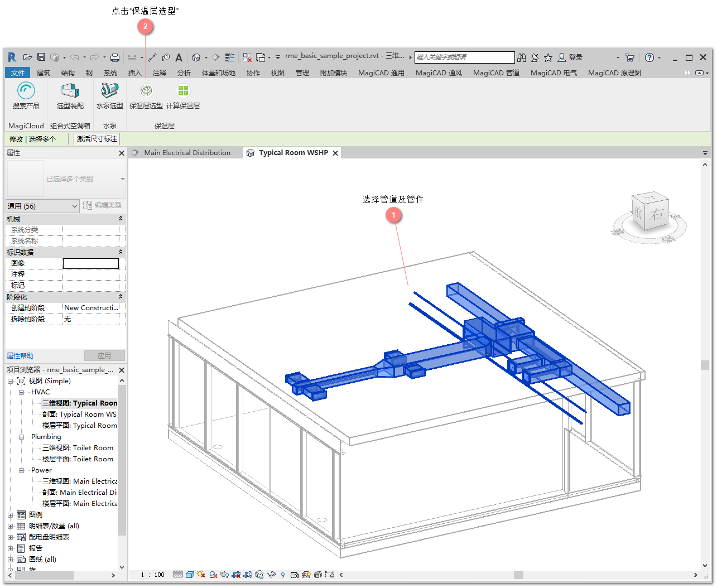Click the 右 face of the ViewCube
Screen dimensions: 717x588
[657, 214]
